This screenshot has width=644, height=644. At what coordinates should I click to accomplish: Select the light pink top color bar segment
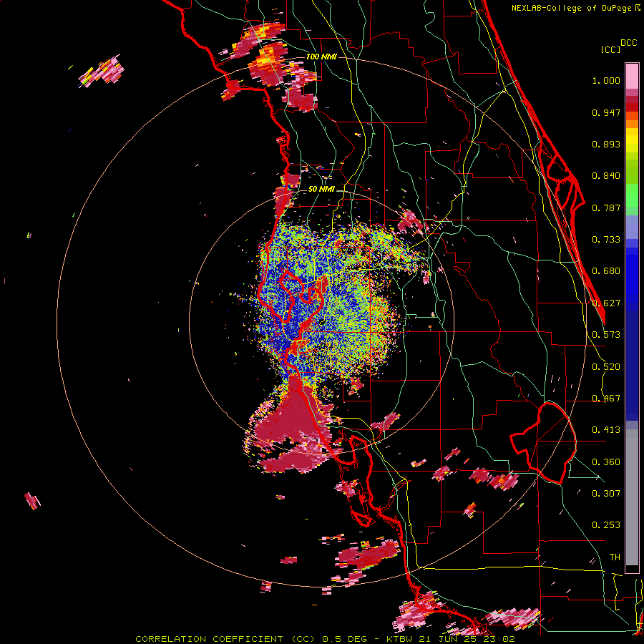(x=632, y=76)
